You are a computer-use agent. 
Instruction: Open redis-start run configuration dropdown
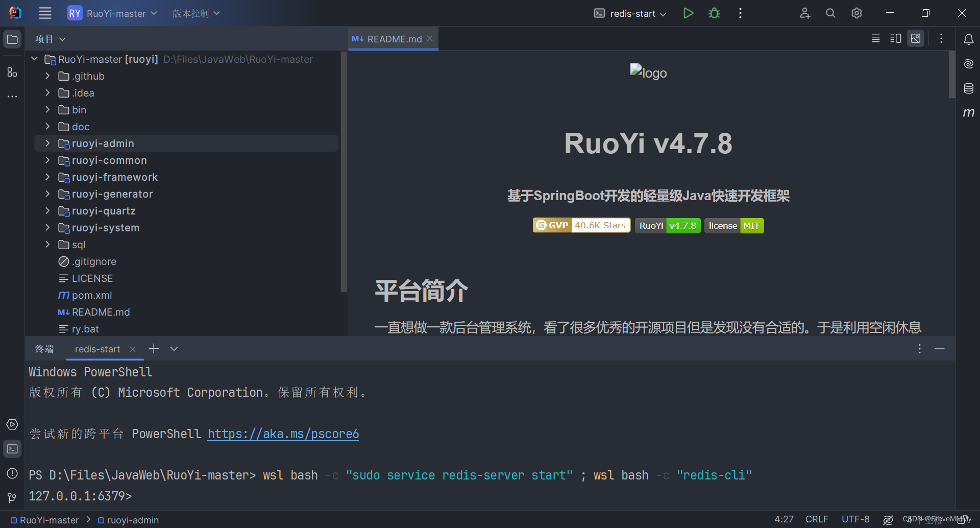(630, 13)
